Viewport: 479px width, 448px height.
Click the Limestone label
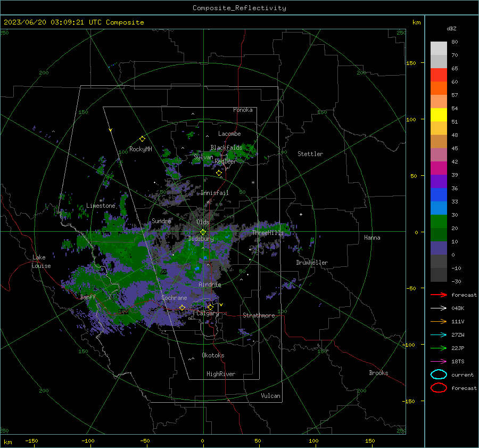(x=101, y=206)
